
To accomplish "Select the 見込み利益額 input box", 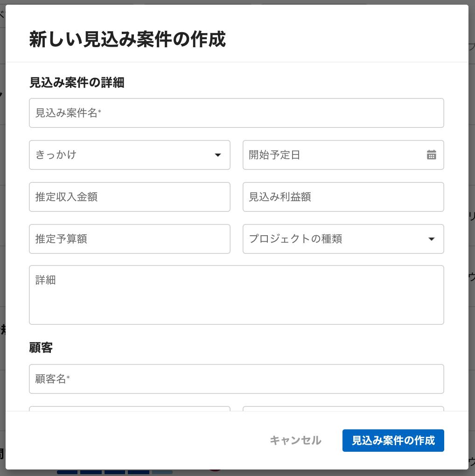I will click(343, 197).
